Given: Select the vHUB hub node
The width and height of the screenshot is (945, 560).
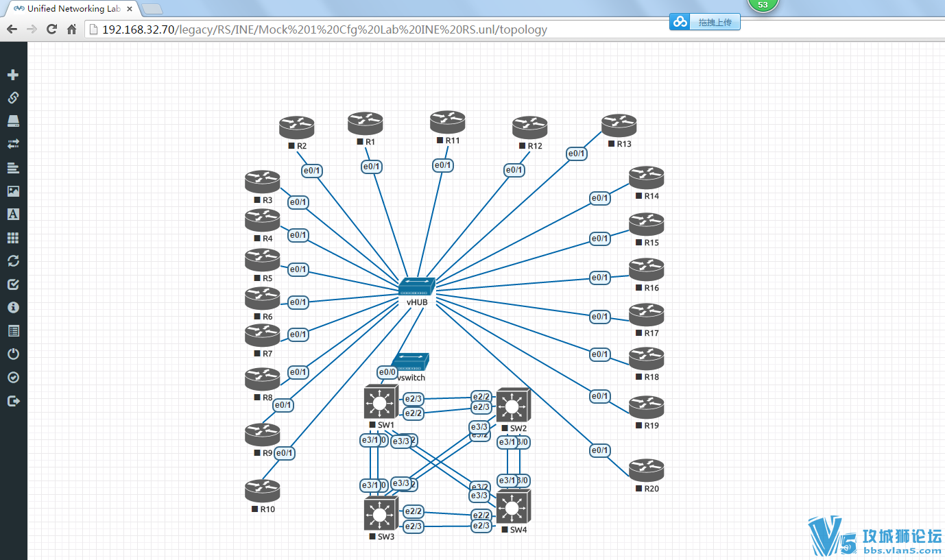Looking at the screenshot, I should [417, 287].
